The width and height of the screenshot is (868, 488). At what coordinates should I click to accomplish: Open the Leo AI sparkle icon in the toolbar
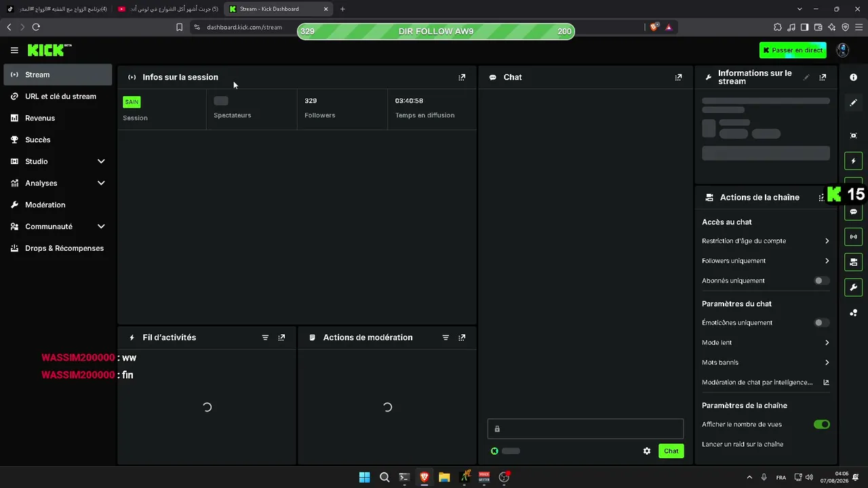click(x=831, y=27)
